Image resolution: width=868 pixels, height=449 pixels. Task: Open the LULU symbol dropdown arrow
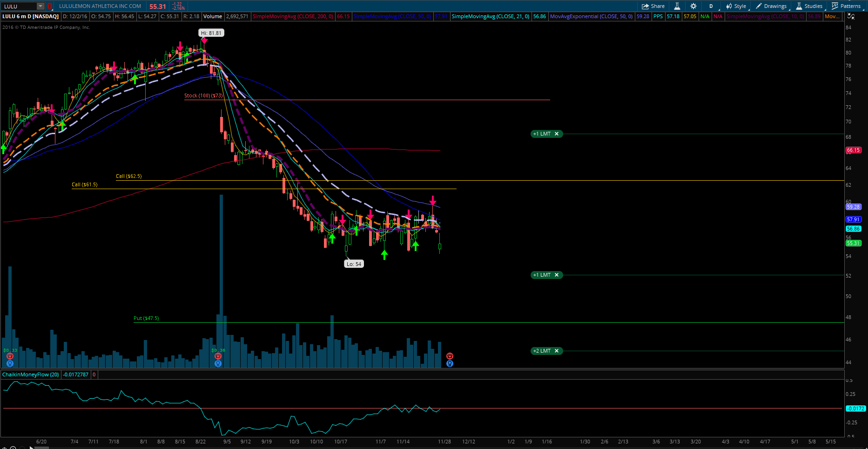pos(40,6)
